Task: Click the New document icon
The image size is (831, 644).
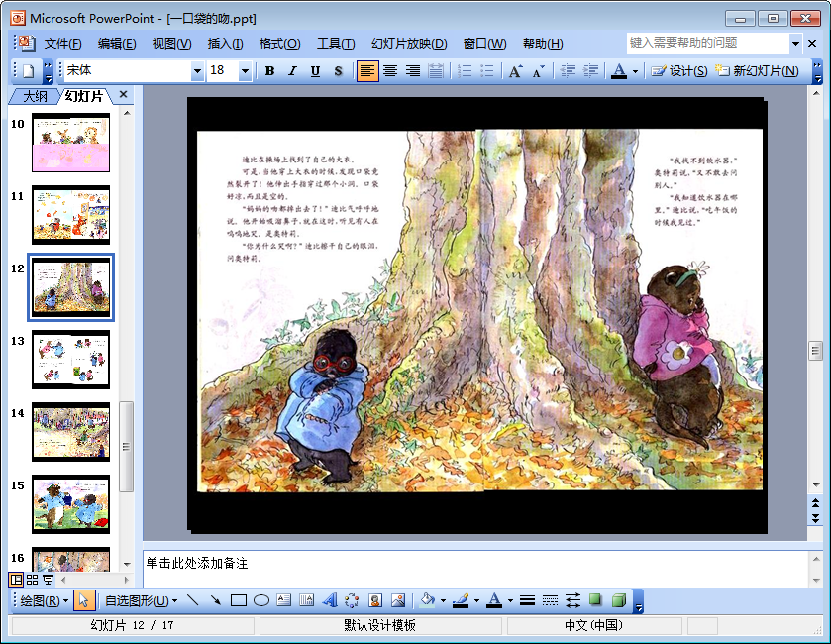Action: pyautogui.click(x=29, y=71)
